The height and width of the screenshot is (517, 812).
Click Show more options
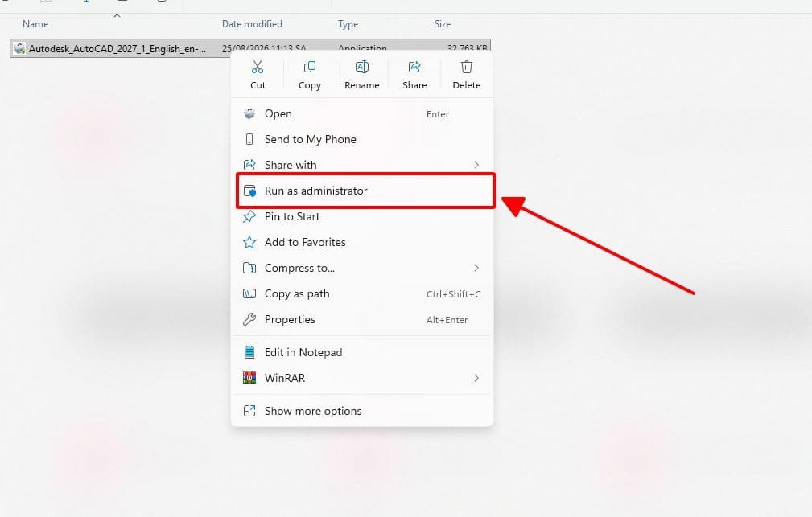pyautogui.click(x=362, y=412)
